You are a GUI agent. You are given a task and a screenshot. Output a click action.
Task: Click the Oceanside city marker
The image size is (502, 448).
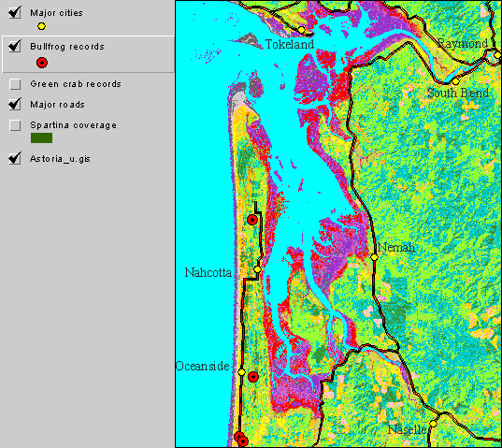[x=242, y=372]
